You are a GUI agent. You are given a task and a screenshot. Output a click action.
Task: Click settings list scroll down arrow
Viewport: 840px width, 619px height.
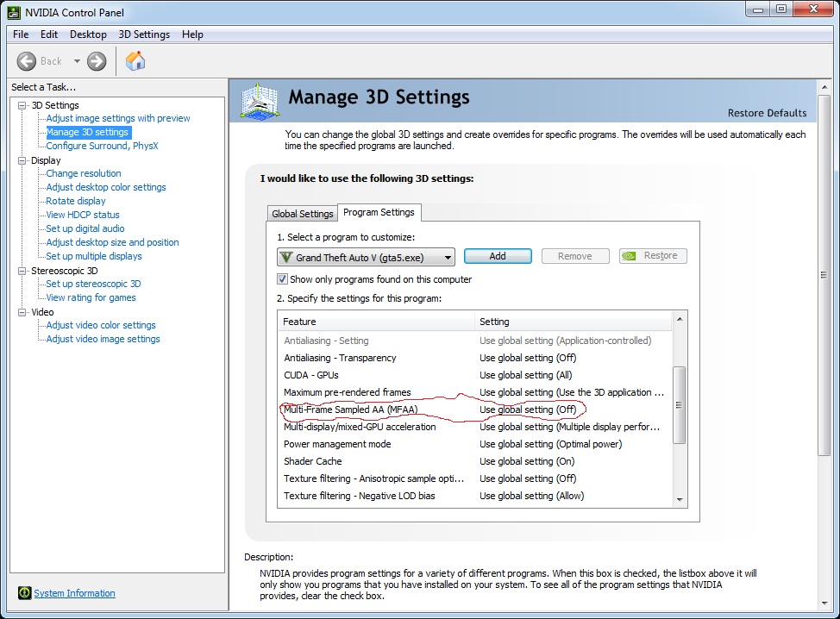tap(680, 499)
